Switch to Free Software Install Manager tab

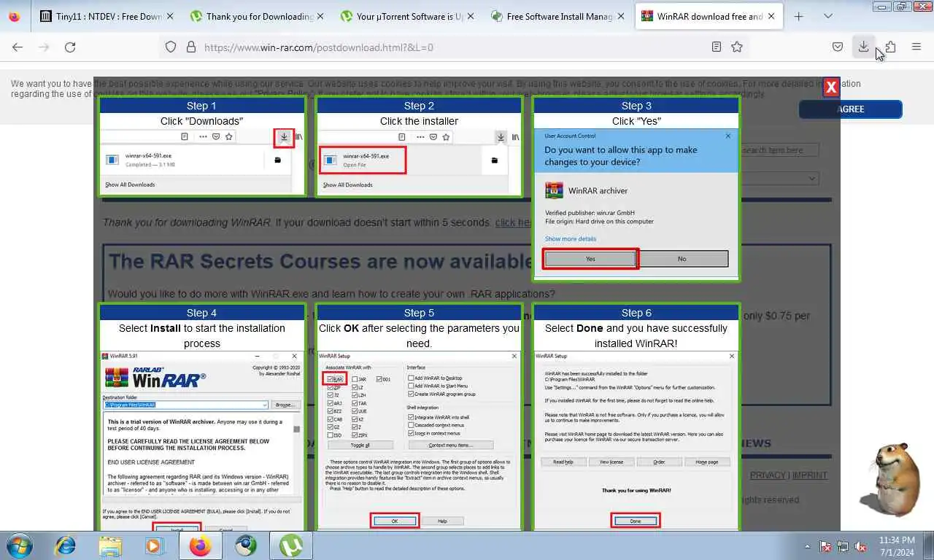click(556, 16)
